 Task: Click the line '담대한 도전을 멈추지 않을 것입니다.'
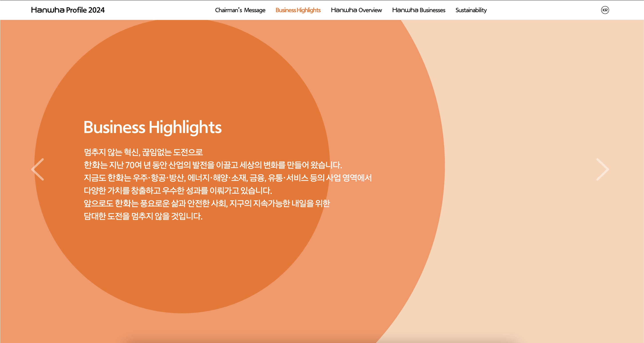(143, 216)
